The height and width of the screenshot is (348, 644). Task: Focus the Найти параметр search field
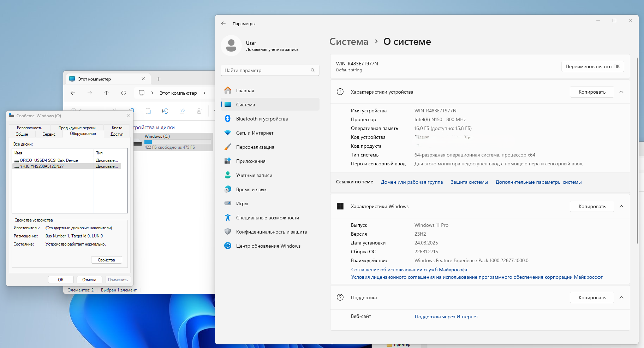pyautogui.click(x=270, y=70)
